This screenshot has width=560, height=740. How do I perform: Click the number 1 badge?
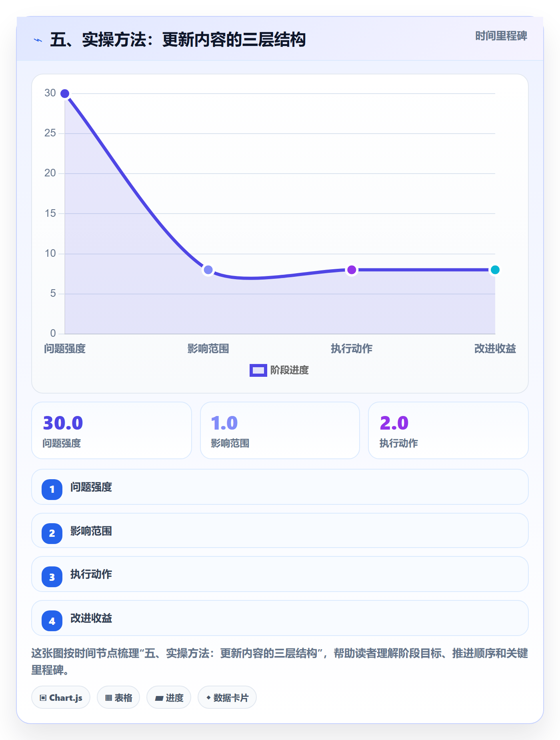pos(52,489)
